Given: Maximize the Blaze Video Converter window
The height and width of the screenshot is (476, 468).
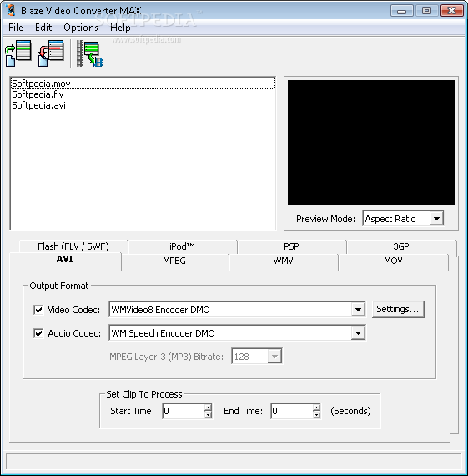Looking at the screenshot, I should pyautogui.click(x=427, y=11).
